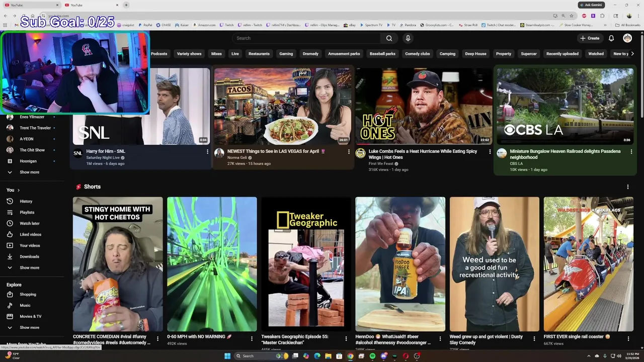This screenshot has width=644, height=362.
Task: Open Movies & TV under Explore
Action: (x=32, y=316)
